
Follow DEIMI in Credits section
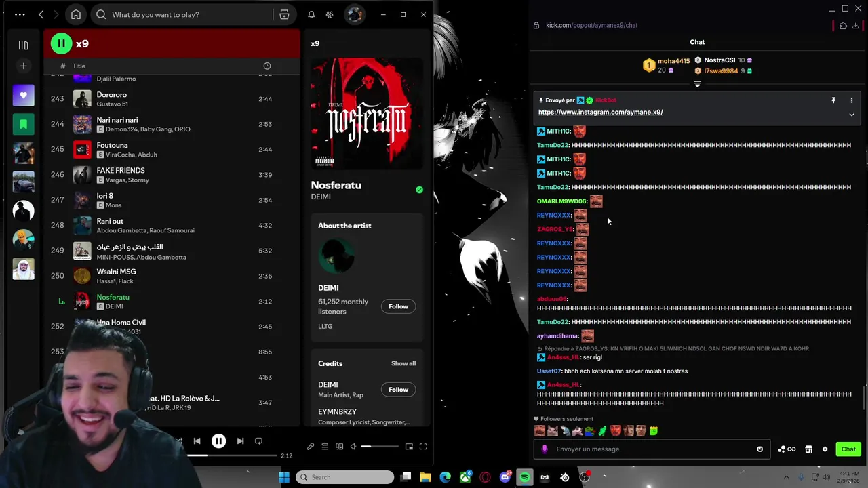[398, 390]
